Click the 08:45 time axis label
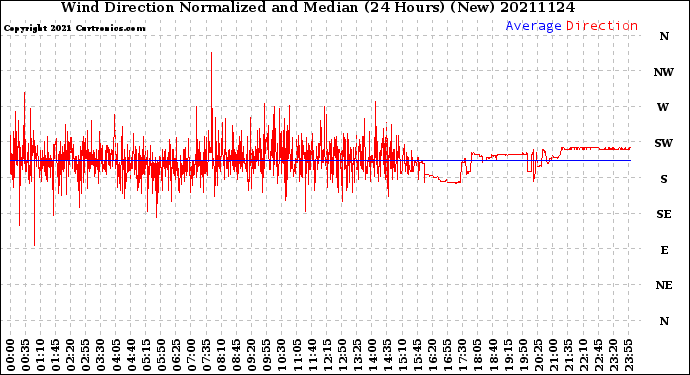 236,355
